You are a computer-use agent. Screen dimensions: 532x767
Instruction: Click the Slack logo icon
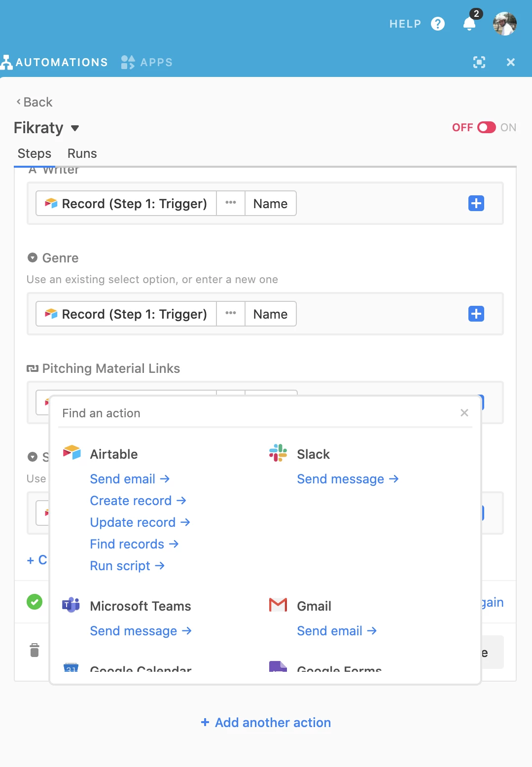pyautogui.click(x=278, y=453)
